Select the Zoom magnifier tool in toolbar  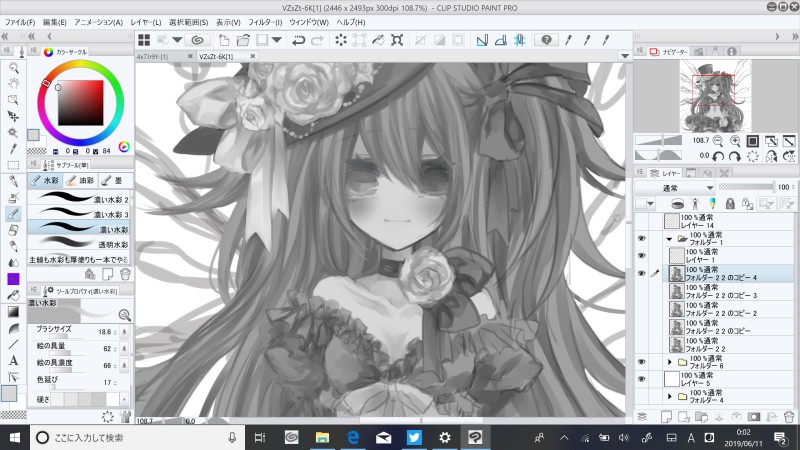point(13,68)
